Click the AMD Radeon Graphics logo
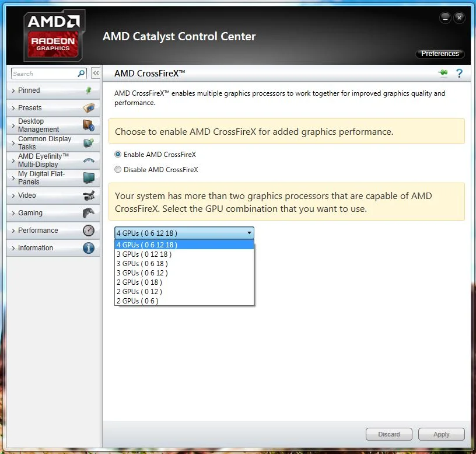 point(54,36)
